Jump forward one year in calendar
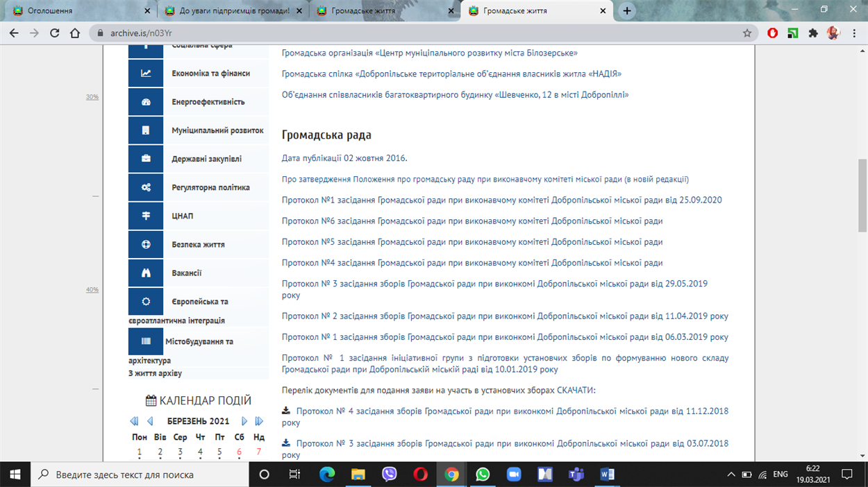 [x=259, y=421]
